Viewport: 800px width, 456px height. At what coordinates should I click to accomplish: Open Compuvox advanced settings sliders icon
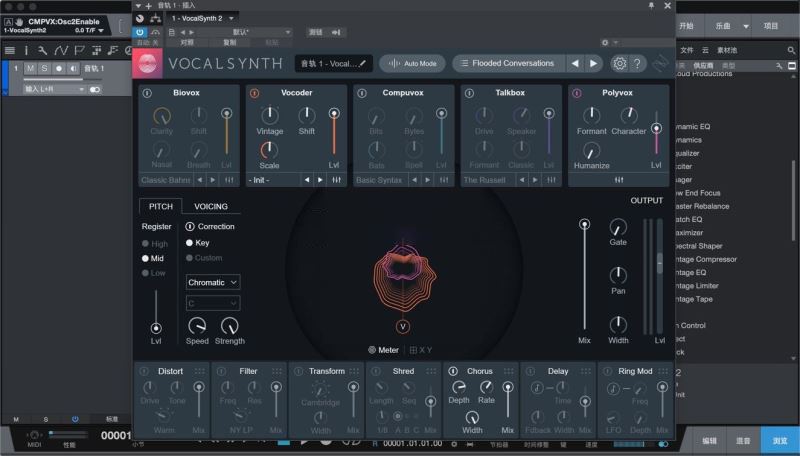click(x=444, y=180)
